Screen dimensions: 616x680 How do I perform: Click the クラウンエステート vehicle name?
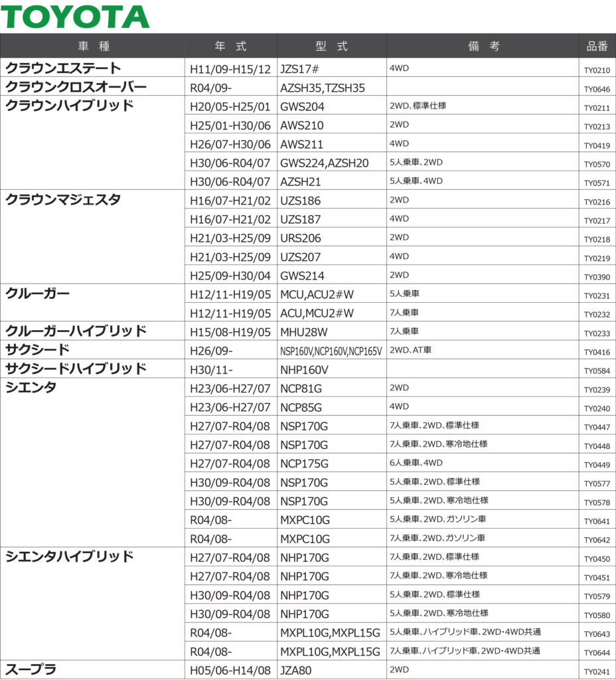pyautogui.click(x=64, y=68)
